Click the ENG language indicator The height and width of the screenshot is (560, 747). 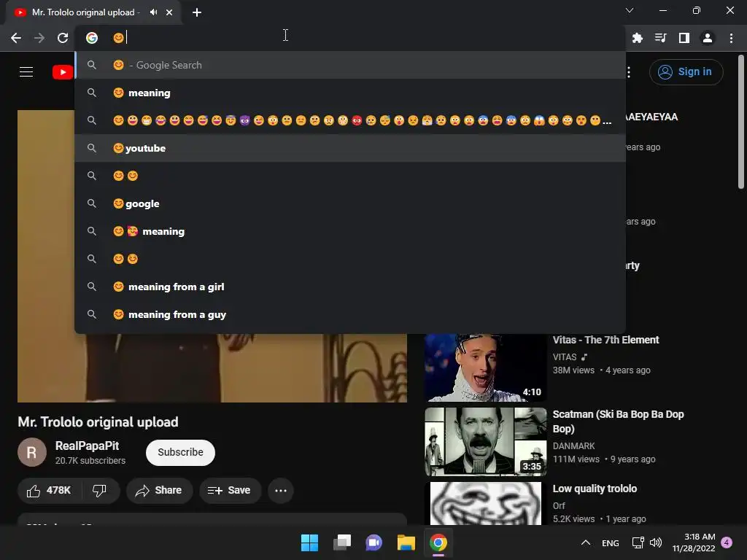pyautogui.click(x=611, y=543)
